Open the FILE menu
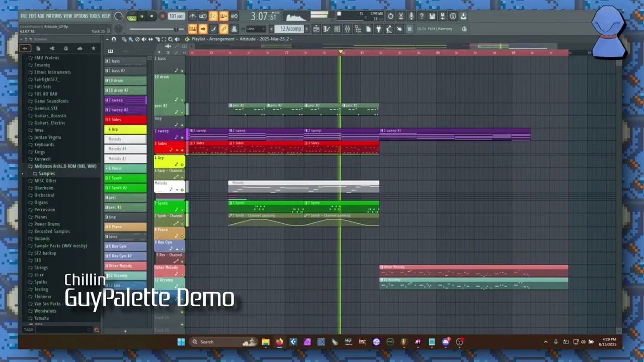Viewport: 644px width, 362px height. point(24,16)
